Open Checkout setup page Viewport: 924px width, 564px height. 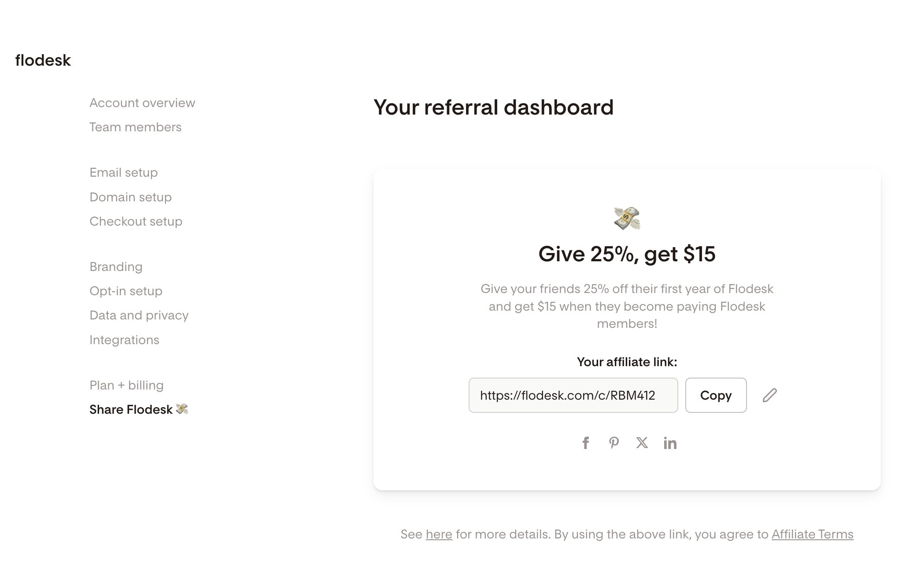pyautogui.click(x=136, y=221)
